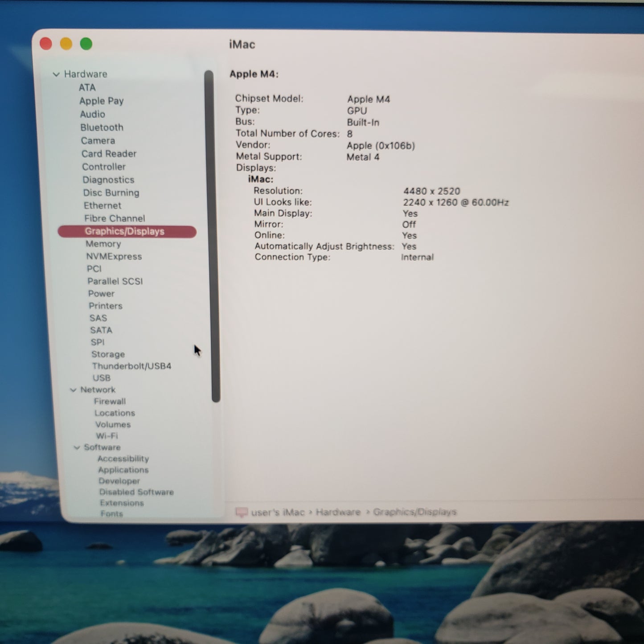Collapse the Network section
The image size is (644, 644).
(73, 390)
